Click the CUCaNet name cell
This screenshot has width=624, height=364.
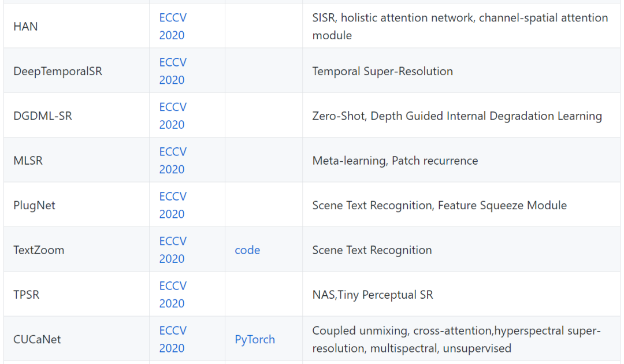coord(37,340)
